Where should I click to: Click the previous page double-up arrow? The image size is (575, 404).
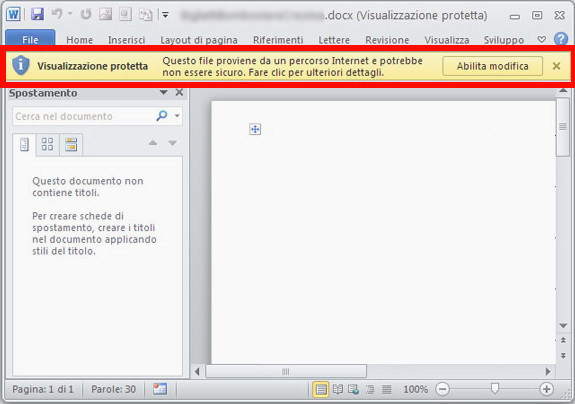563,340
